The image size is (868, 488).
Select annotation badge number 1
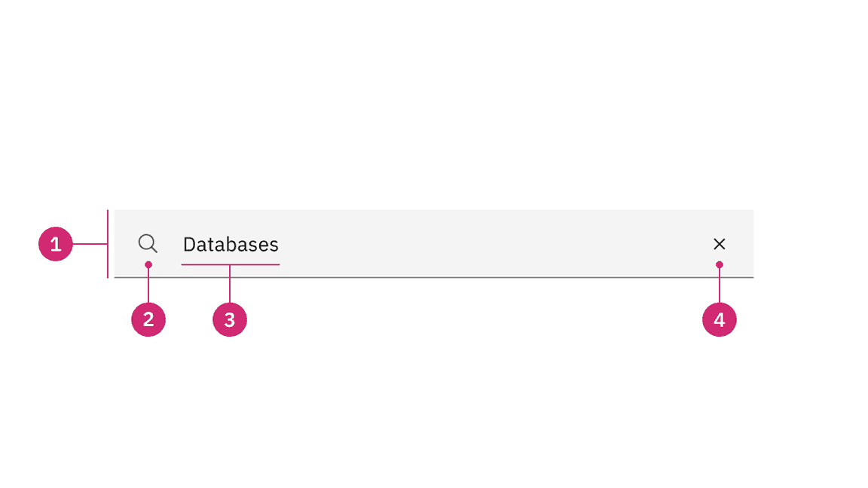click(56, 244)
